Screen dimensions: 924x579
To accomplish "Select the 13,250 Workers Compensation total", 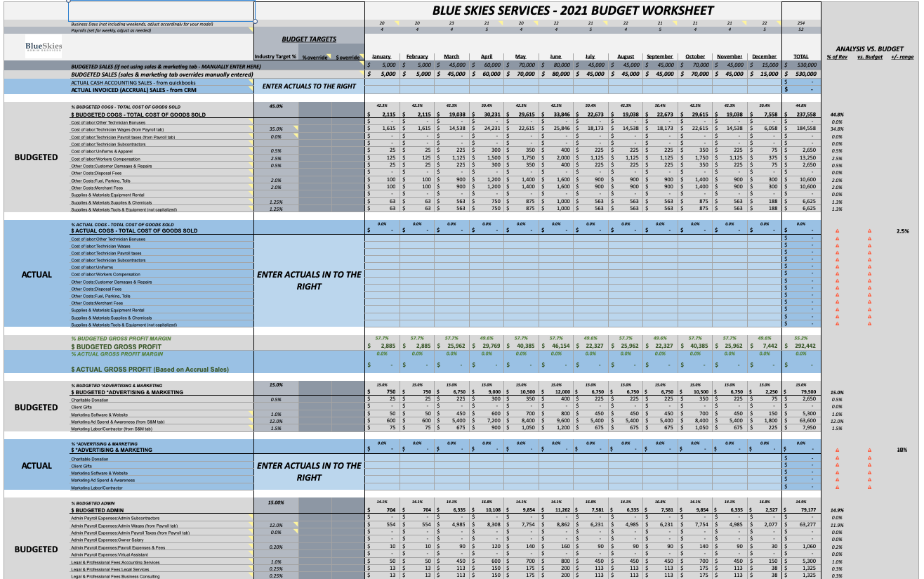I will (801, 158).
